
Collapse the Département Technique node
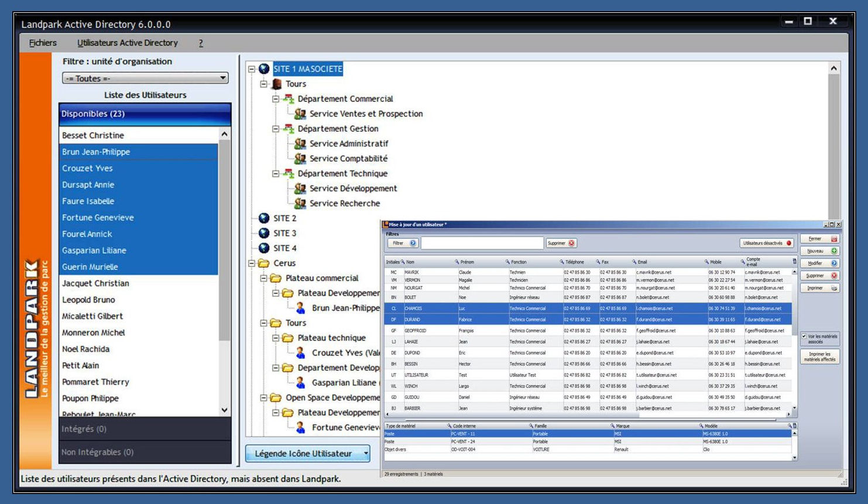coord(276,173)
